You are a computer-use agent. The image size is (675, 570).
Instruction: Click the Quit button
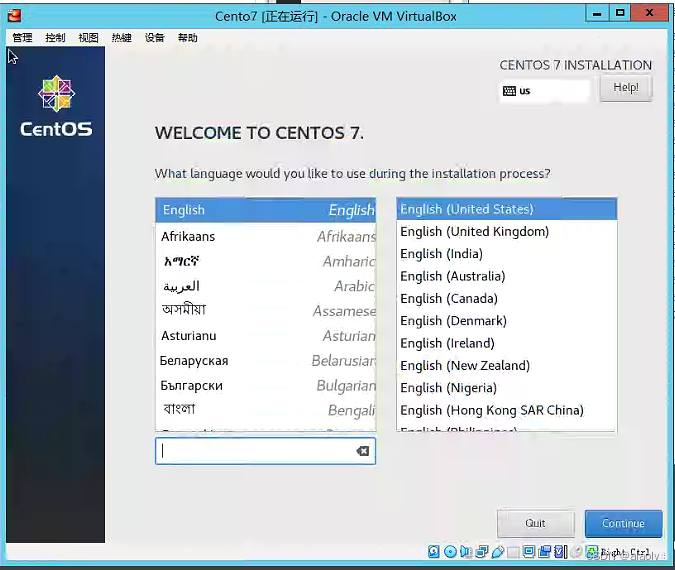coord(536,523)
